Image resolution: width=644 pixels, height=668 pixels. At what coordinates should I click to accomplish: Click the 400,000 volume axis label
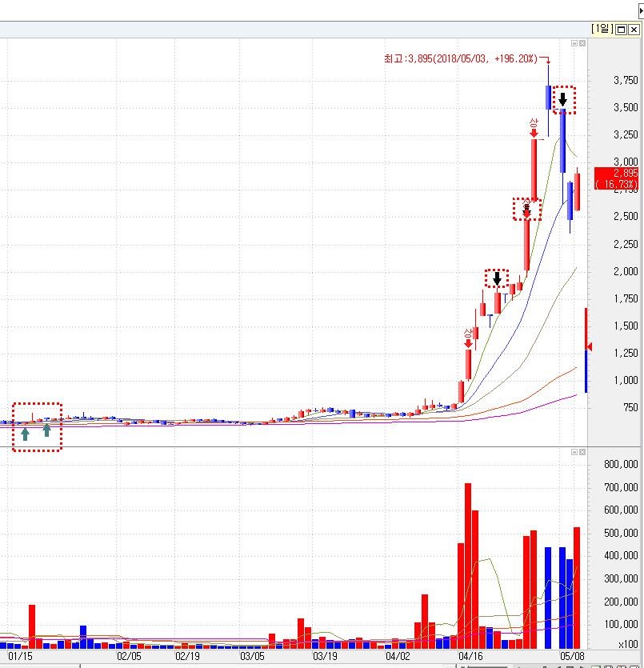[621, 555]
